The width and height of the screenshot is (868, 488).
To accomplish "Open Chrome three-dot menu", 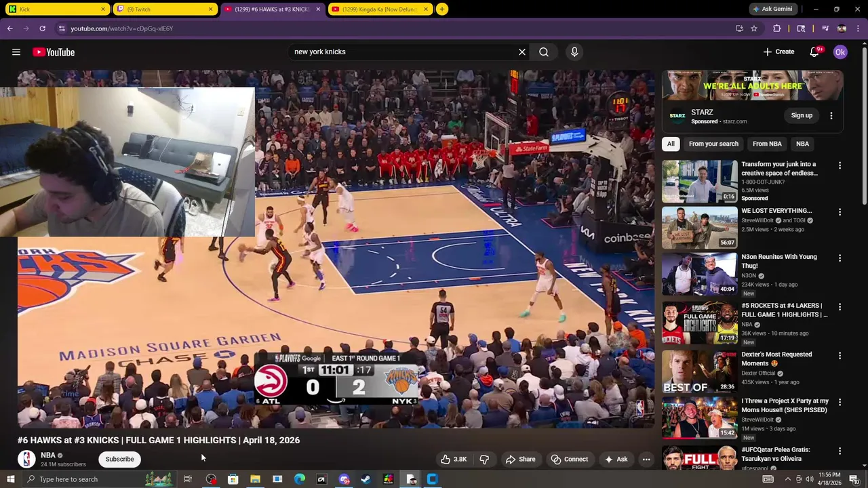I will click(859, 28).
